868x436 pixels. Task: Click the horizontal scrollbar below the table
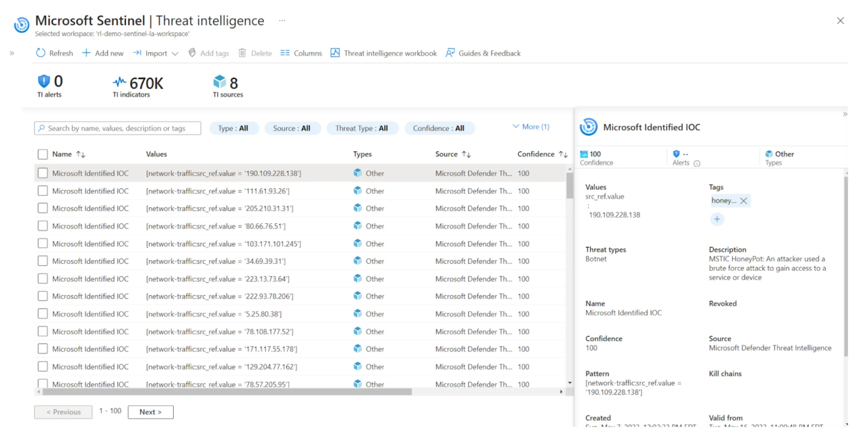tap(227, 392)
